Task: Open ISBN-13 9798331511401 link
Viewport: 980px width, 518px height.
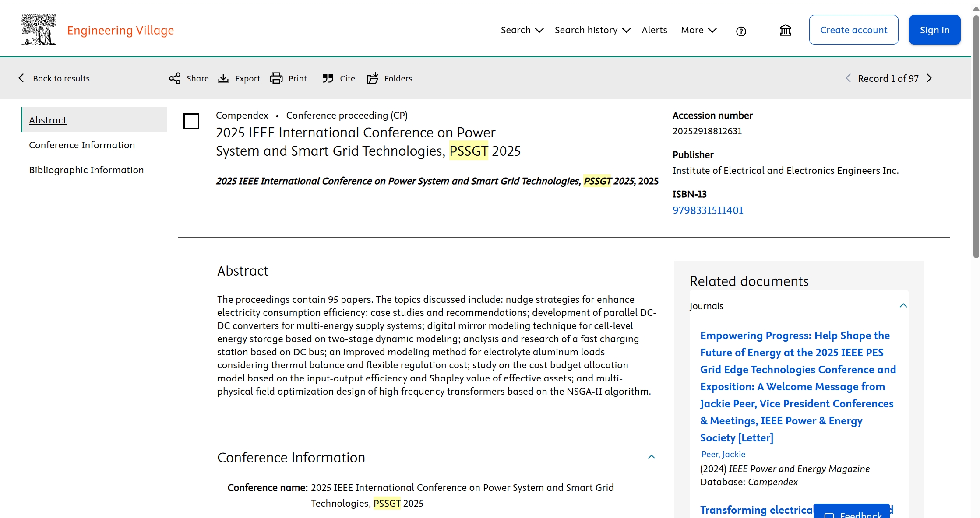Action: coord(708,210)
